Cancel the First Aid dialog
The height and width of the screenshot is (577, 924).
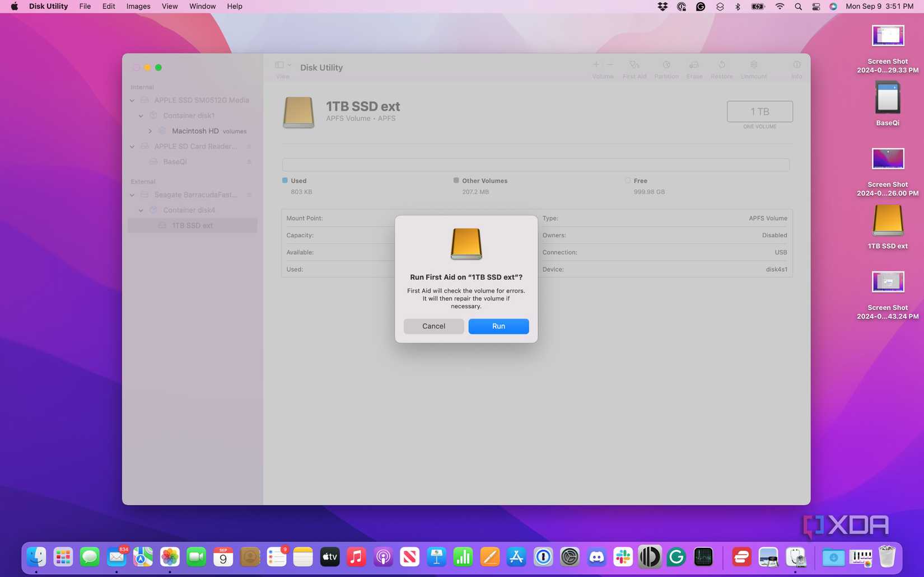pyautogui.click(x=433, y=326)
